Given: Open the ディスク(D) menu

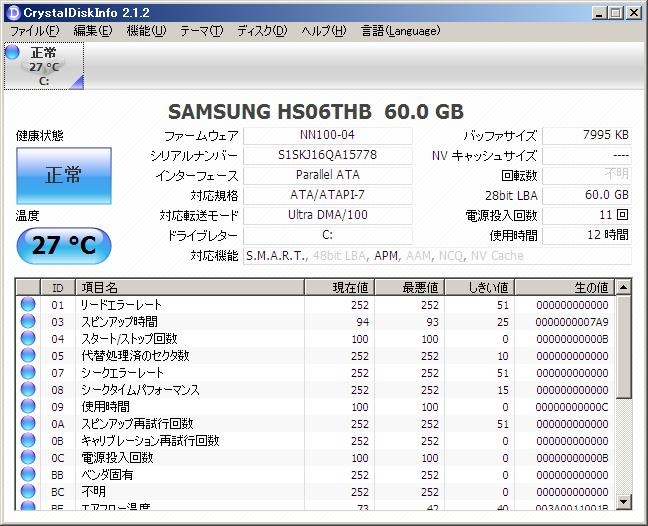Looking at the screenshot, I should (x=262, y=31).
